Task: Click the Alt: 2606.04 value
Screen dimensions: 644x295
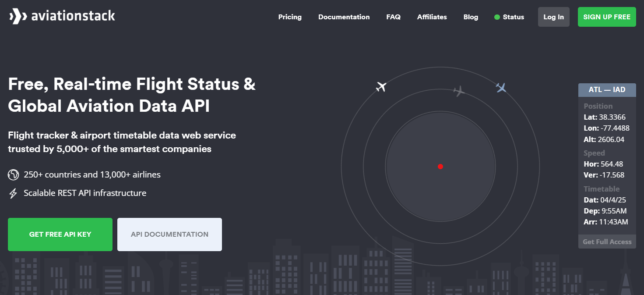Action: tap(604, 139)
